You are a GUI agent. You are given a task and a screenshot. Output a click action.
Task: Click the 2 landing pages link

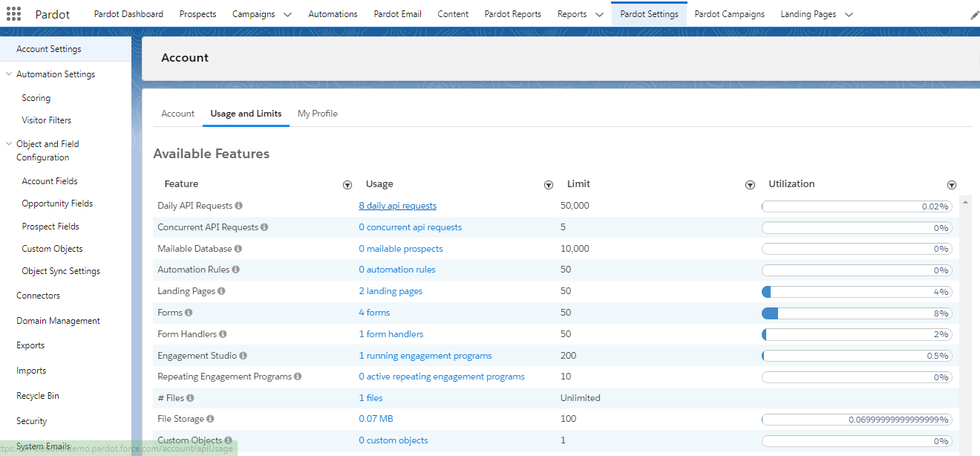tap(391, 291)
